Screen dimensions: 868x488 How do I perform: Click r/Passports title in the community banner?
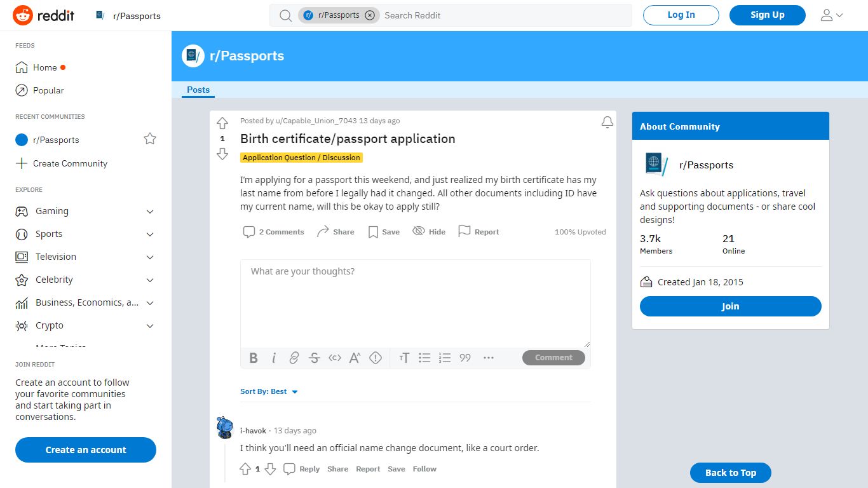(x=247, y=56)
